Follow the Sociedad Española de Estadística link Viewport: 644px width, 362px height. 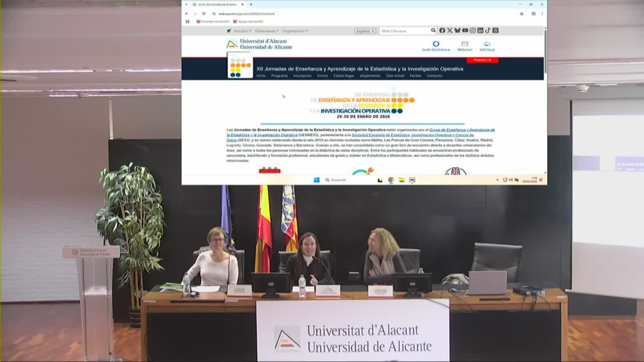click(x=381, y=135)
